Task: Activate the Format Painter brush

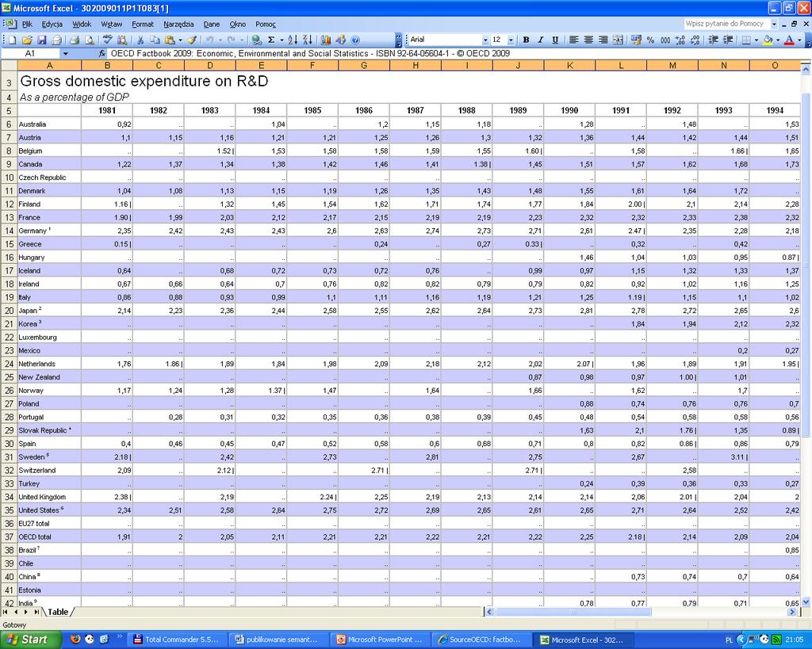Action: click(192, 40)
